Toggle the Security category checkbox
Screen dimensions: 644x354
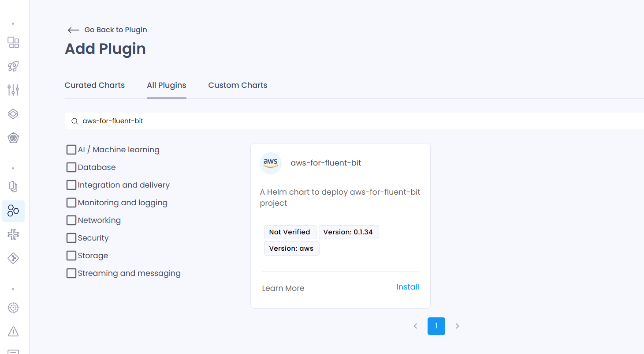pos(71,238)
